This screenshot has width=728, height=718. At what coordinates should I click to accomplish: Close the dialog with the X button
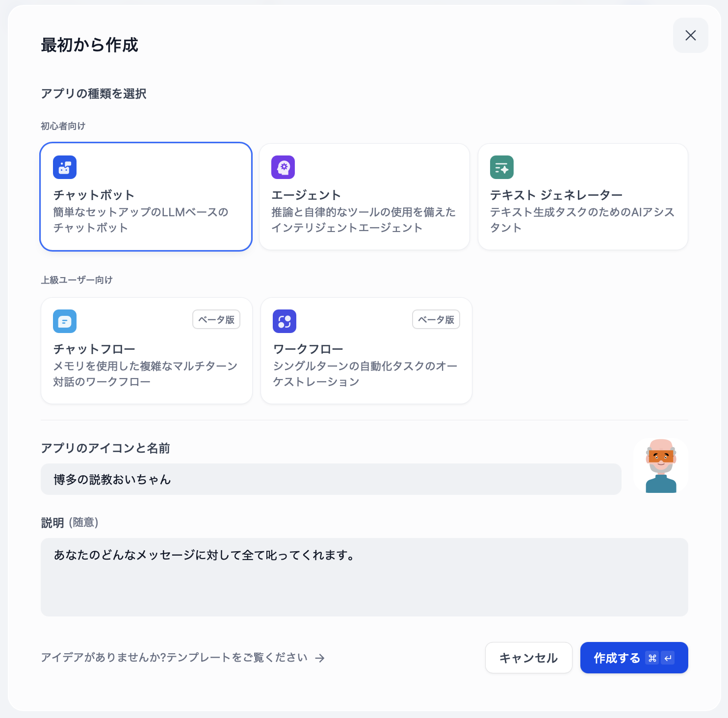click(691, 35)
